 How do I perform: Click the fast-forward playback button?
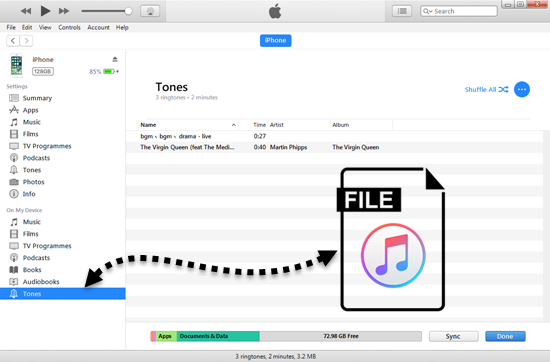[x=64, y=11]
